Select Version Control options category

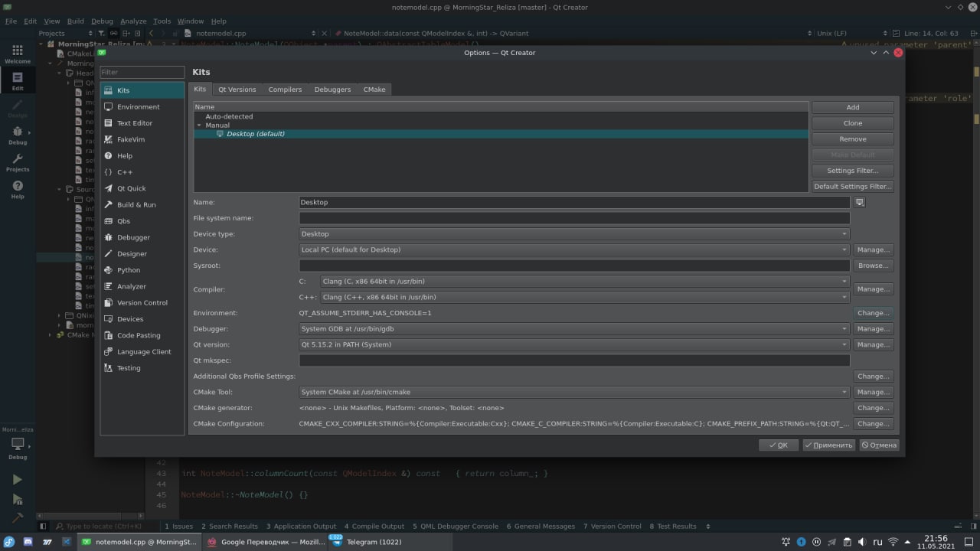point(142,302)
